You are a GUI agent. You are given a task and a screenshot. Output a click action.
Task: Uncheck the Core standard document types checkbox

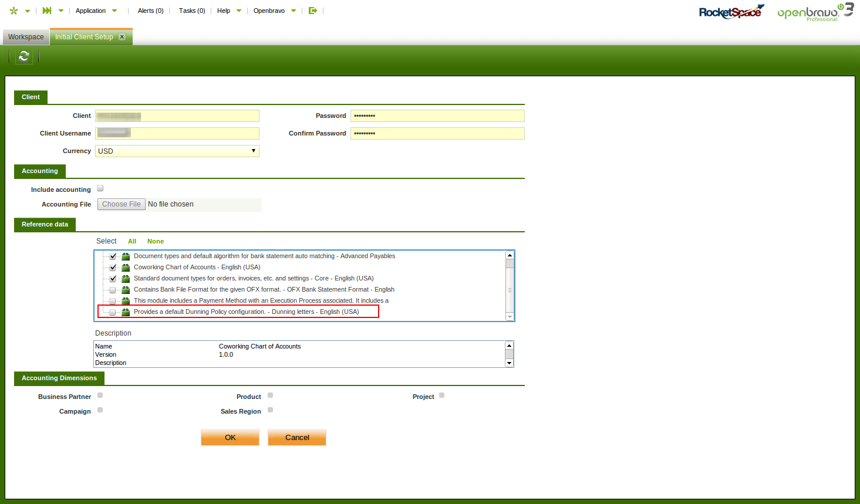click(113, 279)
